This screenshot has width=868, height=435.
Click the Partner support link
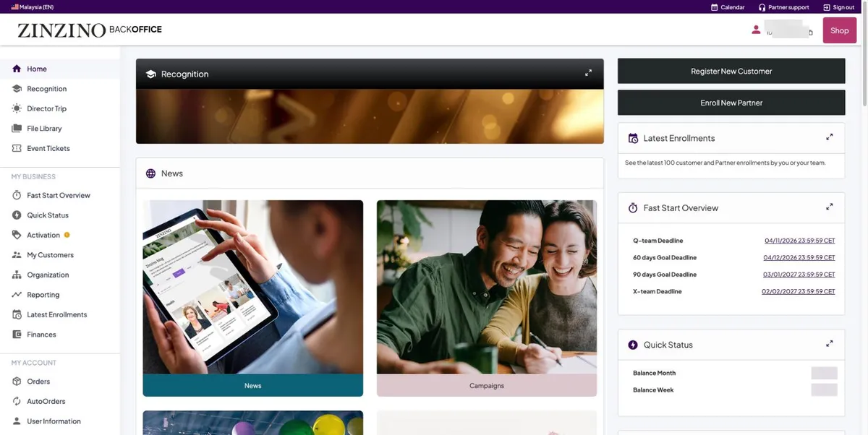[783, 7]
